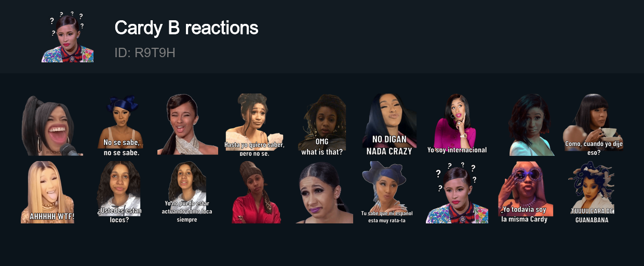The width and height of the screenshot is (644, 266).
Task: Select the 'Como, cuando yo dije eso?' sticker
Action: click(594, 125)
